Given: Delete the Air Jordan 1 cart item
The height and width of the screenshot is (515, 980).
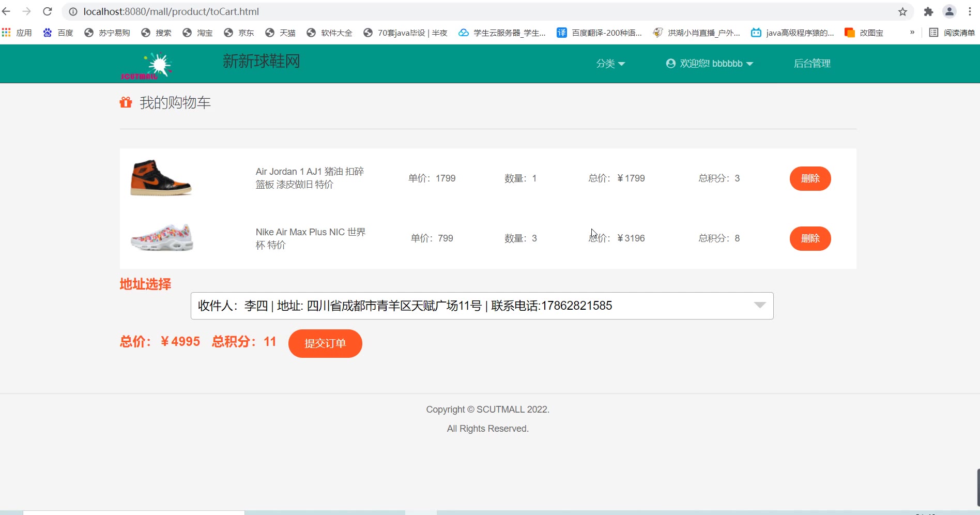Looking at the screenshot, I should coord(810,178).
